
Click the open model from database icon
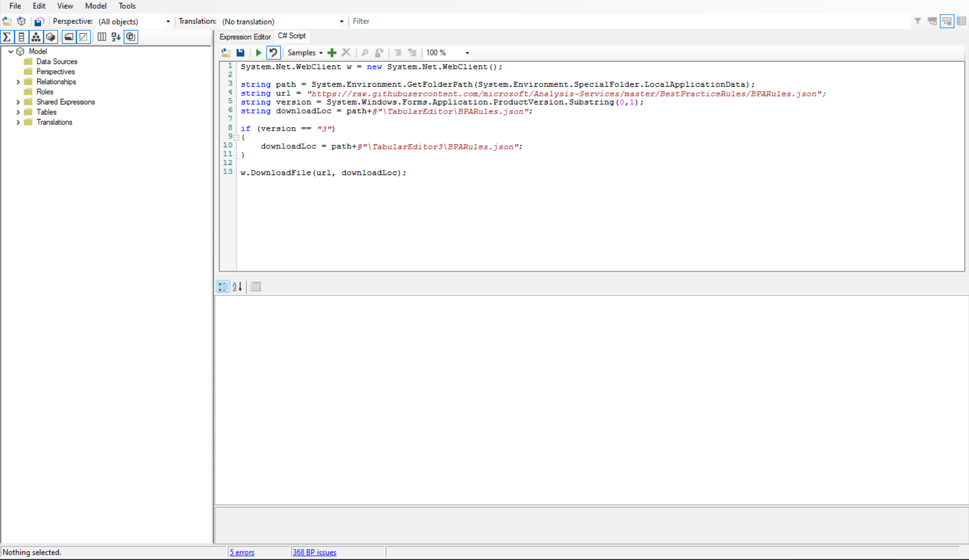21,21
